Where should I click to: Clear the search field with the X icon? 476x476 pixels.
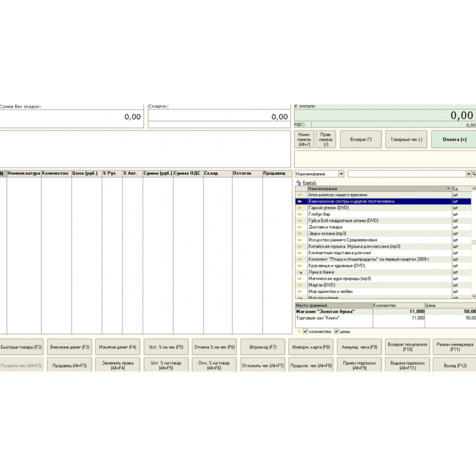click(468, 174)
